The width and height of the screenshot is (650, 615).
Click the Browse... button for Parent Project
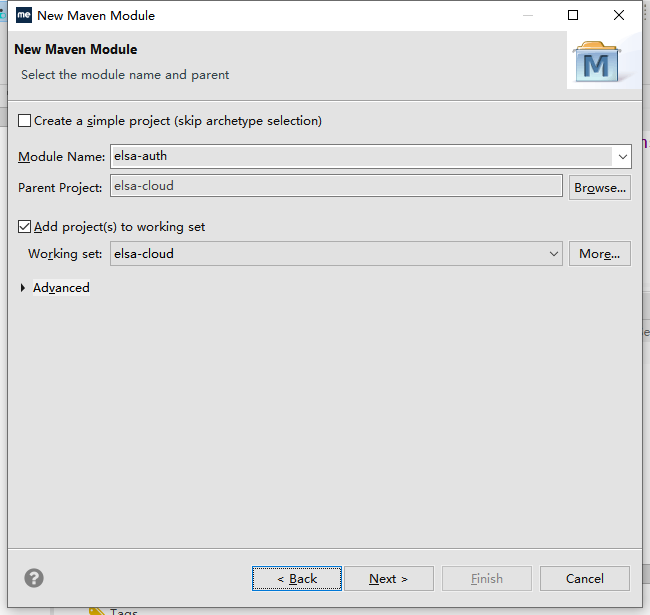click(600, 188)
